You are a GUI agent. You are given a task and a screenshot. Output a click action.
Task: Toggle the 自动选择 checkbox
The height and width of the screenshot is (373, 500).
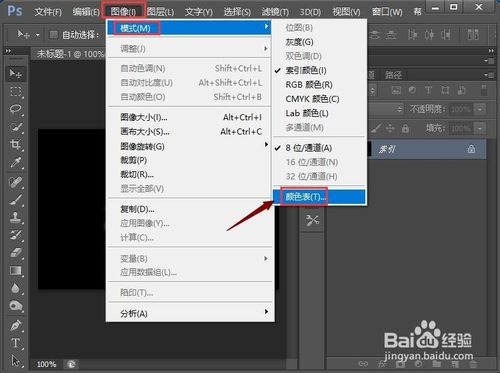(53, 34)
